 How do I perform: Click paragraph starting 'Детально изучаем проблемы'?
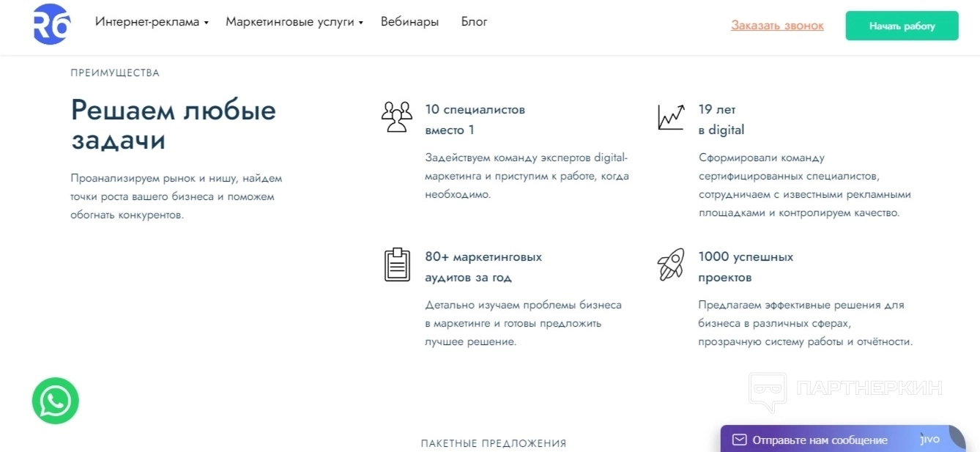coord(524,324)
